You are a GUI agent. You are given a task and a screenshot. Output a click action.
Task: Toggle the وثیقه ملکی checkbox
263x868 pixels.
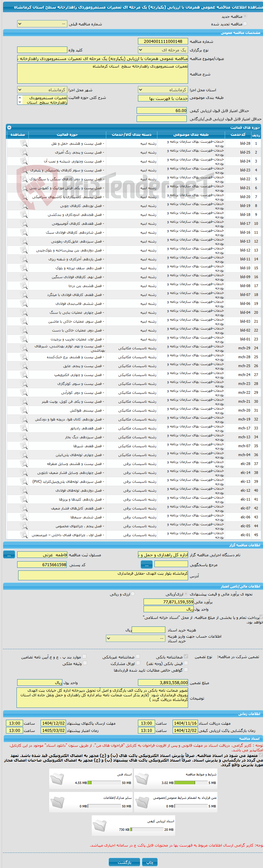click(x=85, y=663)
